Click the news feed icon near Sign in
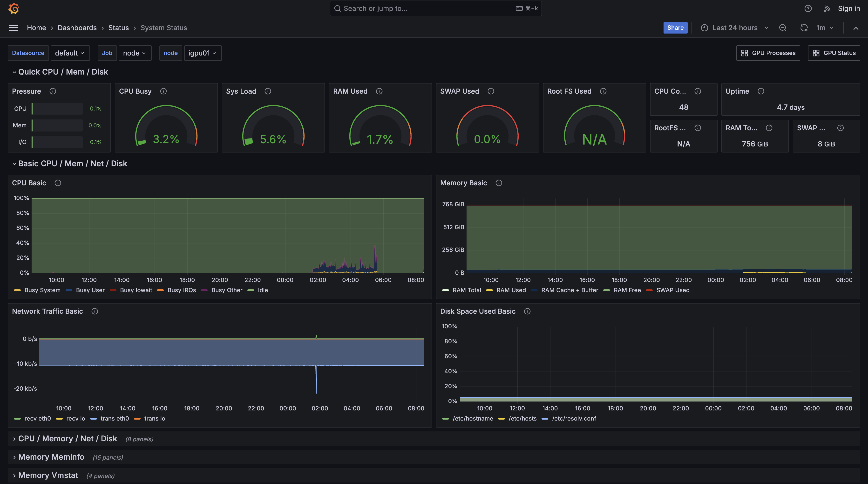 827,8
